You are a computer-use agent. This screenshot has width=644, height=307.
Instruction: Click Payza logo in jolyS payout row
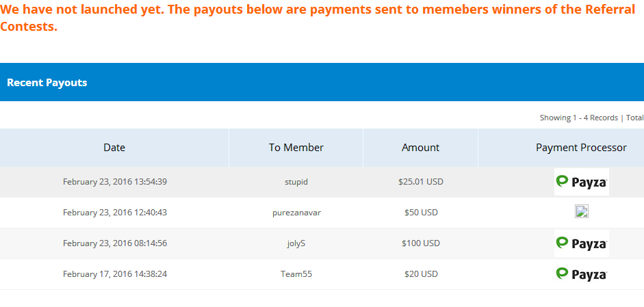pos(581,243)
